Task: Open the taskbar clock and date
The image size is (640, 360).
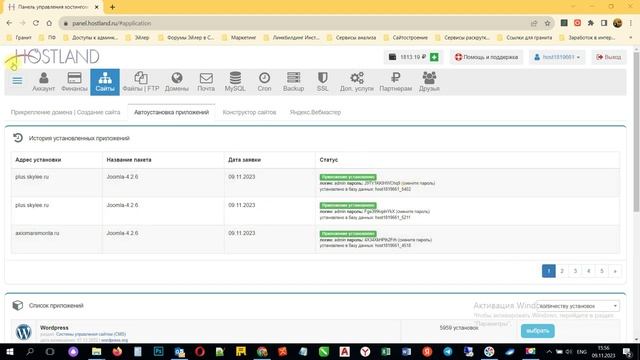Action: 603,351
